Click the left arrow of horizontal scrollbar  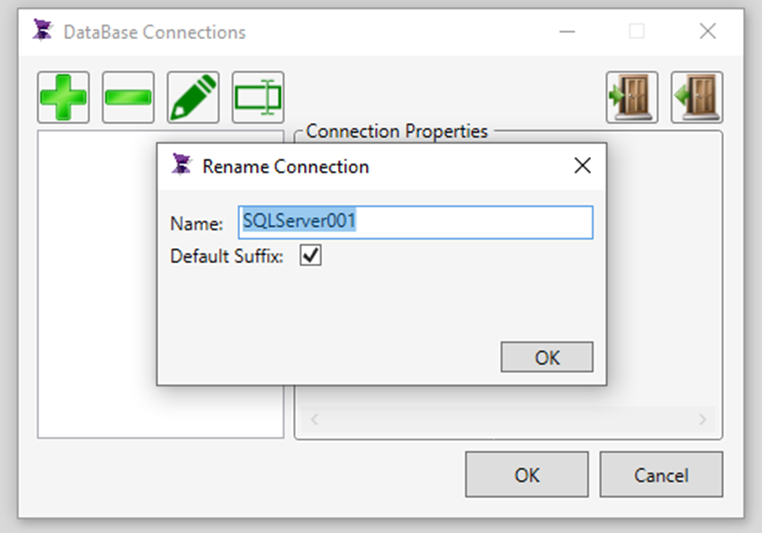pos(314,419)
